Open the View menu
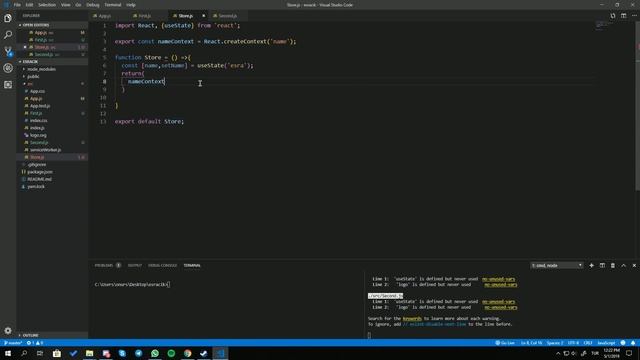 coord(66,5)
